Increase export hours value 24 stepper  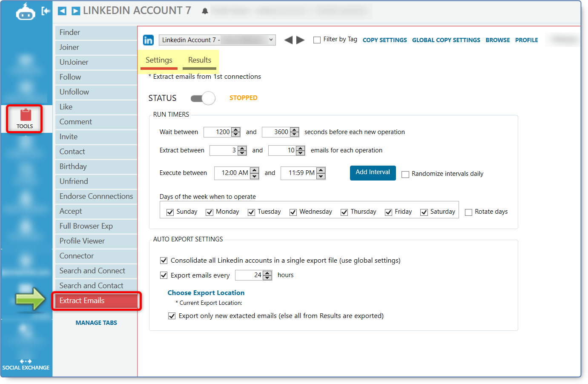(267, 273)
